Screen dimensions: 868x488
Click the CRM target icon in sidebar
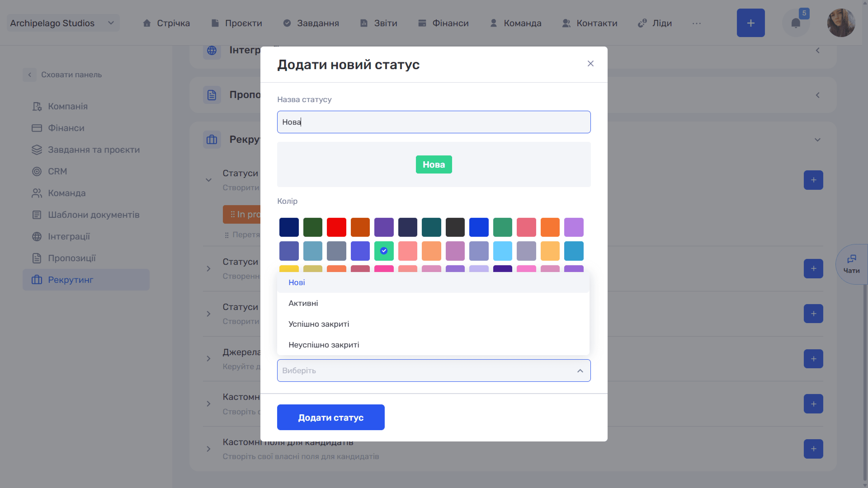[37, 171]
